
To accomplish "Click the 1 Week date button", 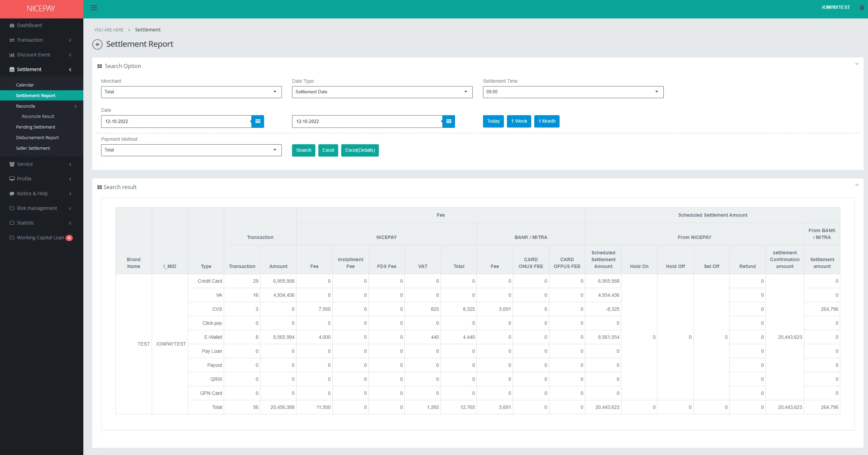I will pyautogui.click(x=519, y=121).
